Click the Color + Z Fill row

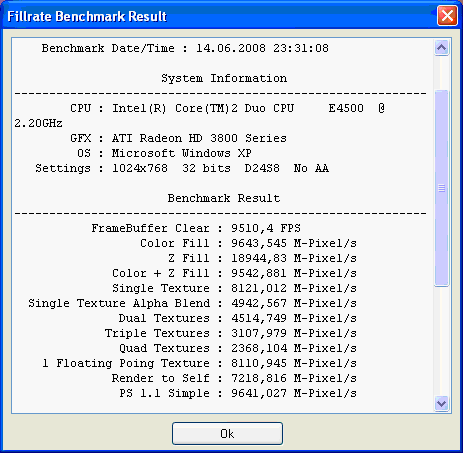[x=234, y=274]
